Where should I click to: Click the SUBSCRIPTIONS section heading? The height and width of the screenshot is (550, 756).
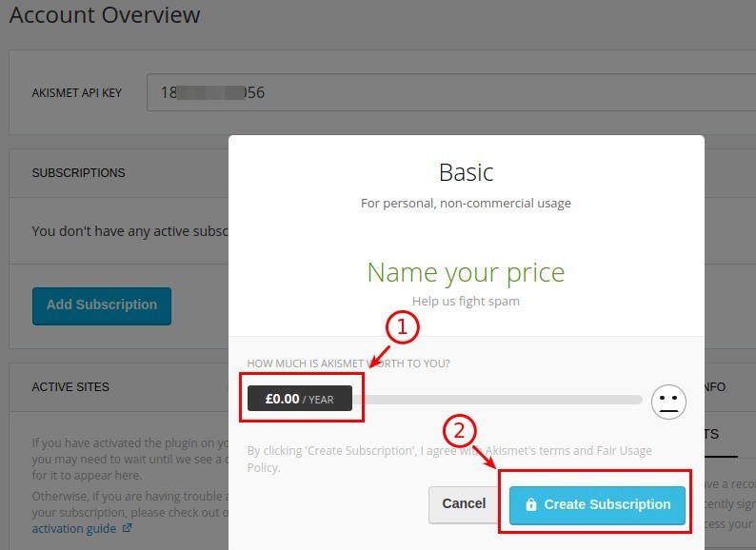coord(79,173)
